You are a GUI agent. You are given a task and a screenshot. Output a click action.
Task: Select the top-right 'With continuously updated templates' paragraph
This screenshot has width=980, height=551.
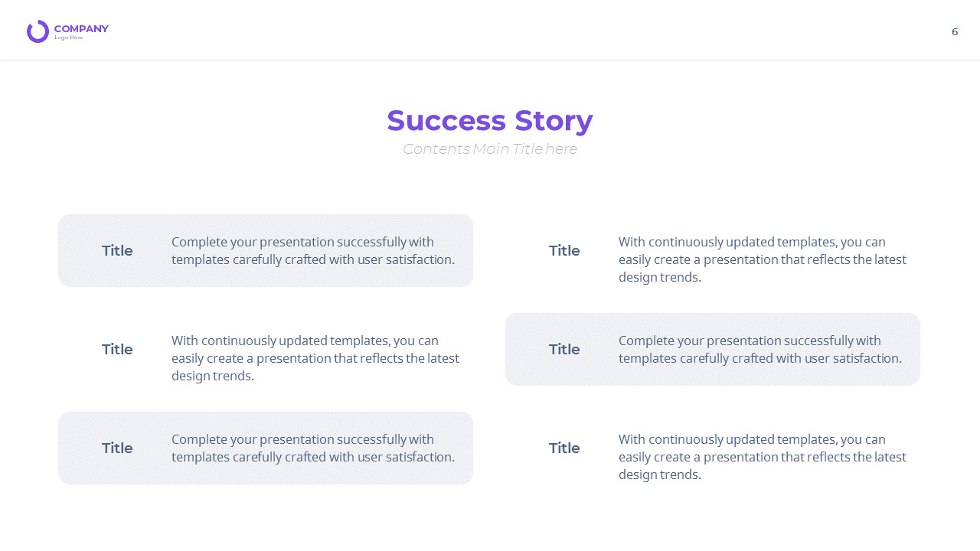point(763,259)
